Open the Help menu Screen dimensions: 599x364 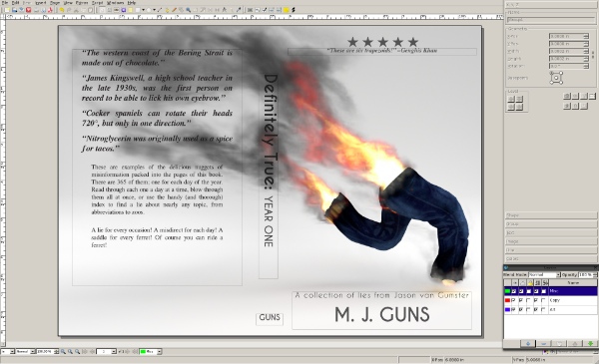pyautogui.click(x=132, y=3)
